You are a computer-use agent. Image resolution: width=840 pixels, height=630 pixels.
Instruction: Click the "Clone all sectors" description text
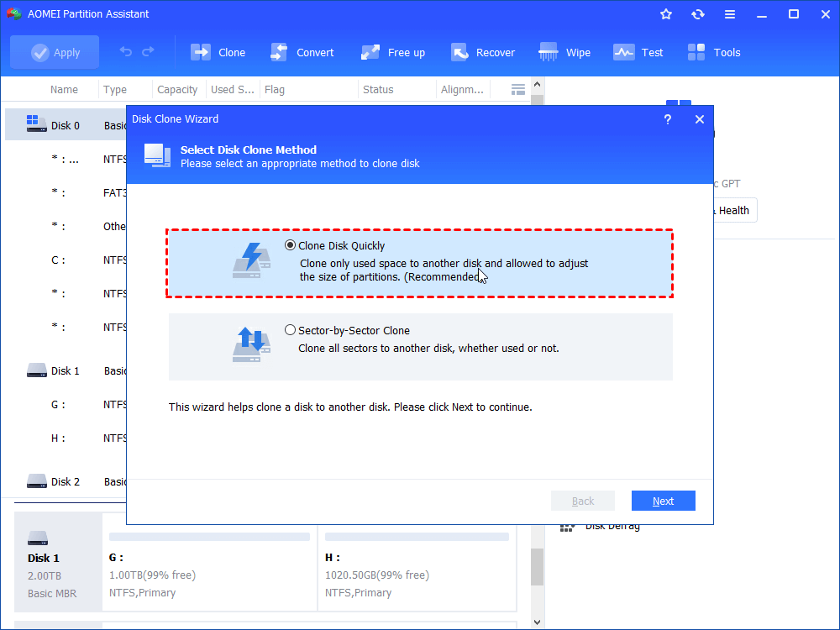pos(428,349)
